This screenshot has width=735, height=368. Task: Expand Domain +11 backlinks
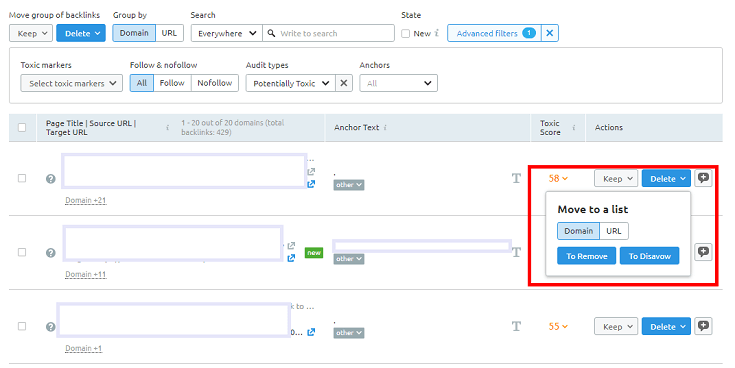86,274
